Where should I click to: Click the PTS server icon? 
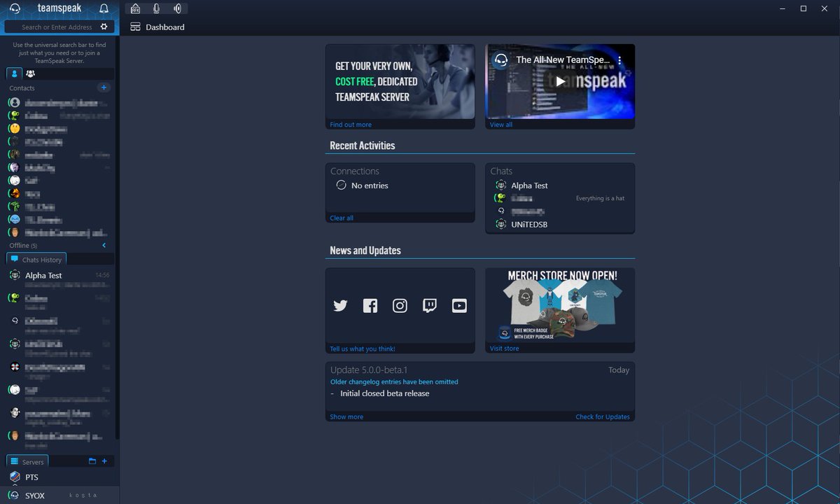15,477
